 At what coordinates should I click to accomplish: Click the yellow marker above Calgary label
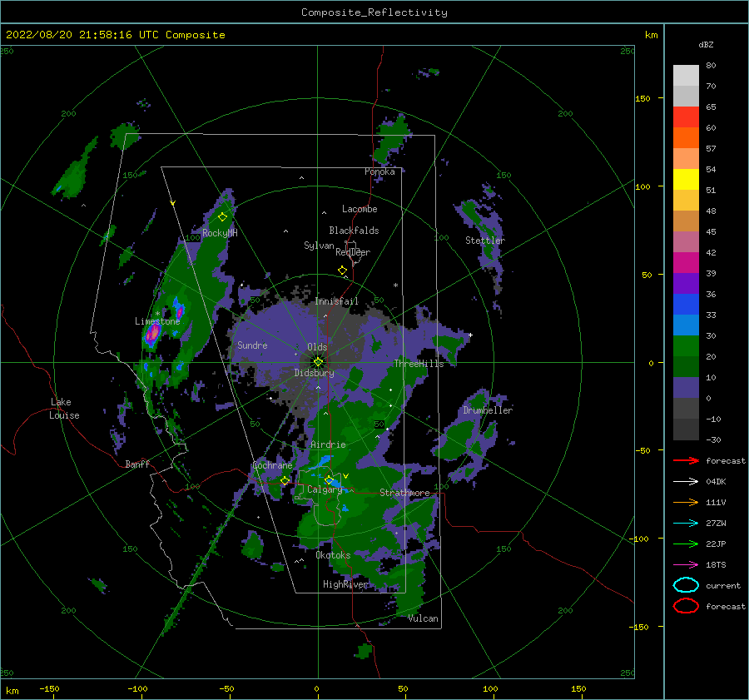pos(329,479)
